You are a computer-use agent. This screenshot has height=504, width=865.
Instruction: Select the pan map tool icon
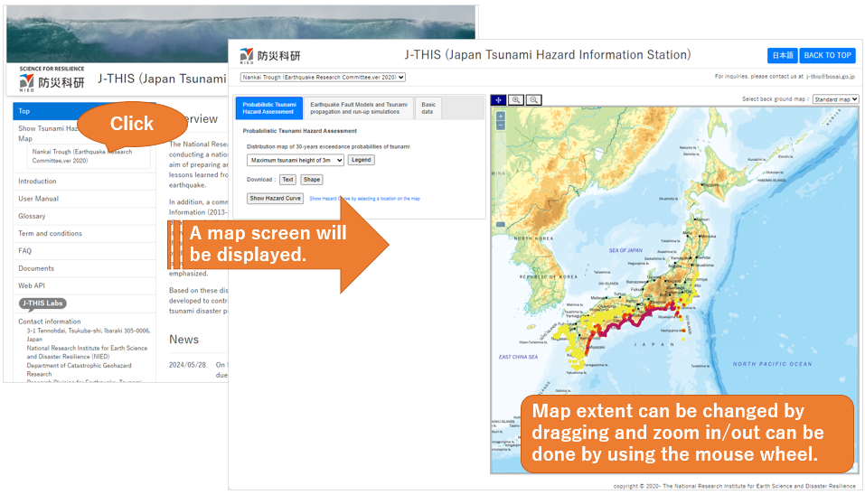tap(498, 100)
